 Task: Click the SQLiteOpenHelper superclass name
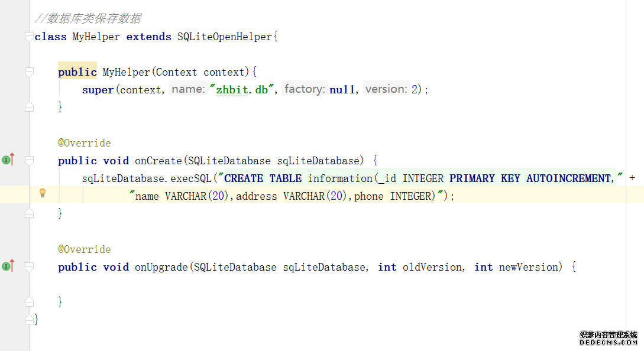225,37
